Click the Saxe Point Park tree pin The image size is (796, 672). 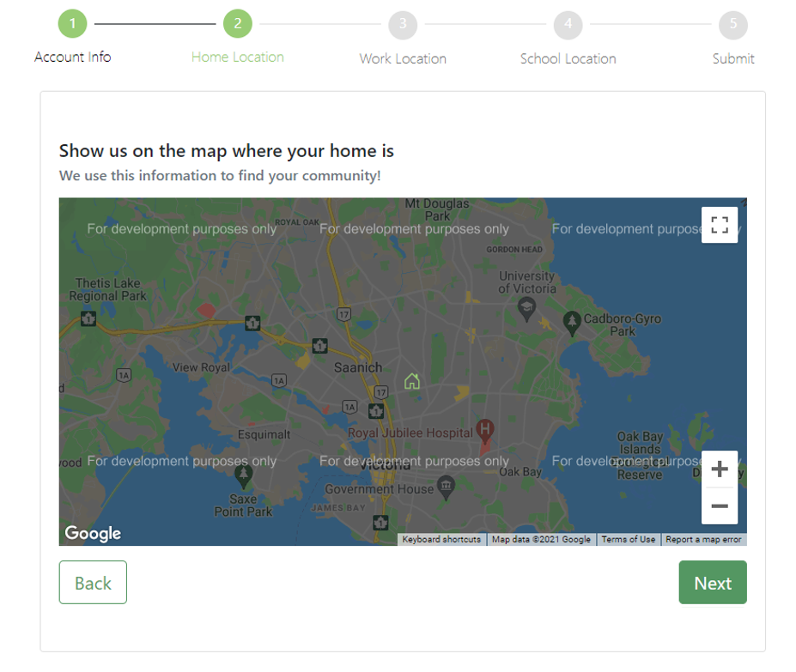coord(243,476)
